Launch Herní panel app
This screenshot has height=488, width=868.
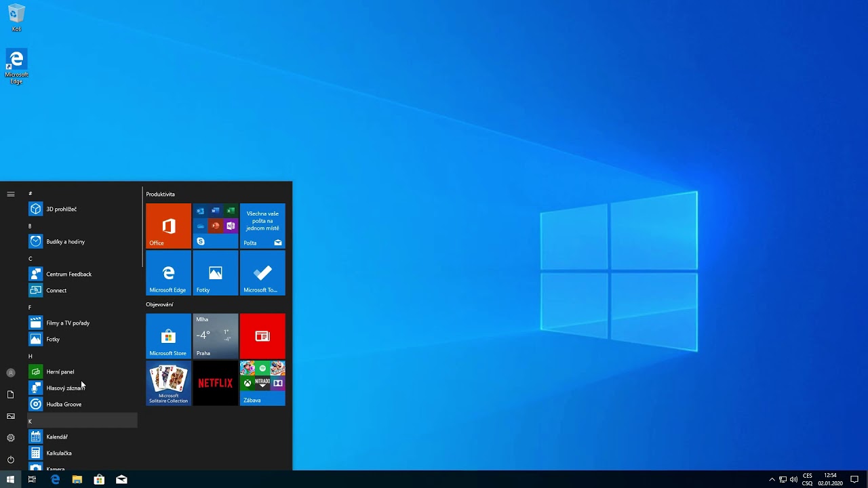tap(82, 371)
